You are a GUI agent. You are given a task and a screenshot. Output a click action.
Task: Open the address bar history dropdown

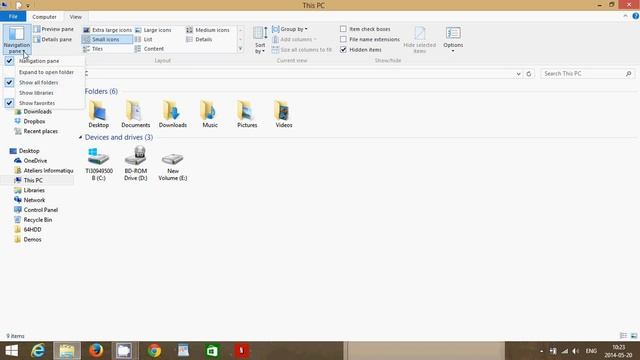click(x=518, y=74)
